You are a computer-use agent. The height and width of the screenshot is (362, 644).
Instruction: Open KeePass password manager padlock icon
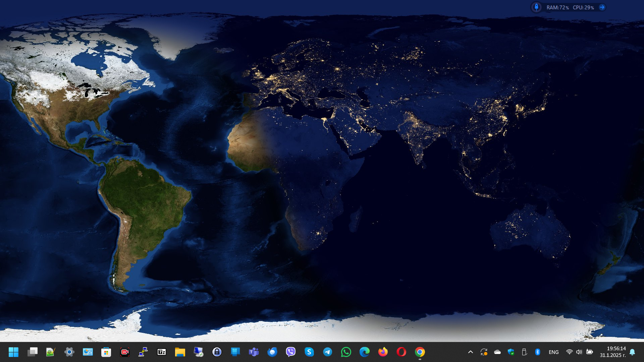[217, 352]
